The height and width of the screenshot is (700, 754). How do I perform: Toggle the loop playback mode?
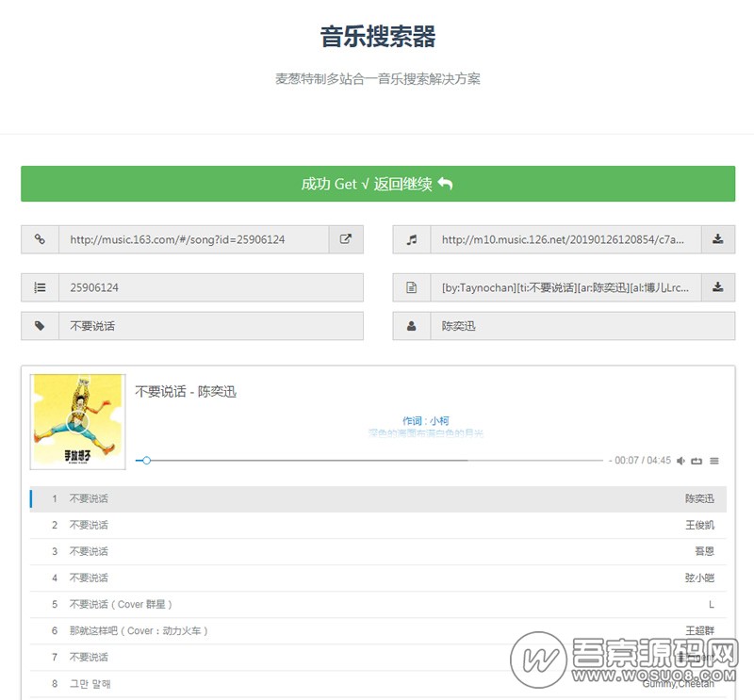[x=697, y=461]
